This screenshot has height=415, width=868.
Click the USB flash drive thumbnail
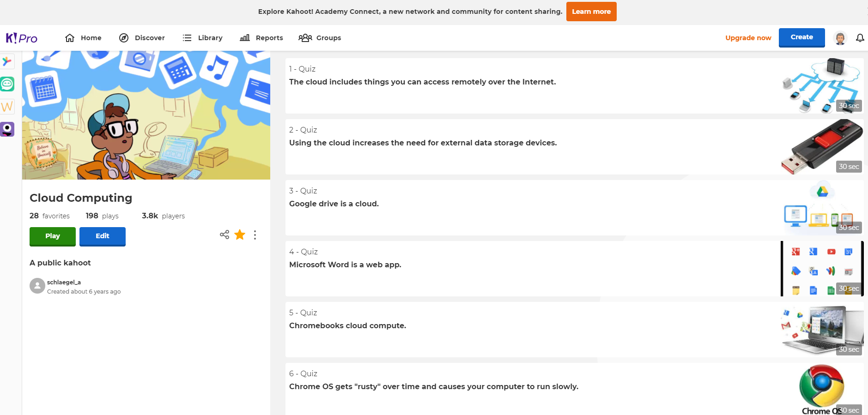point(822,147)
